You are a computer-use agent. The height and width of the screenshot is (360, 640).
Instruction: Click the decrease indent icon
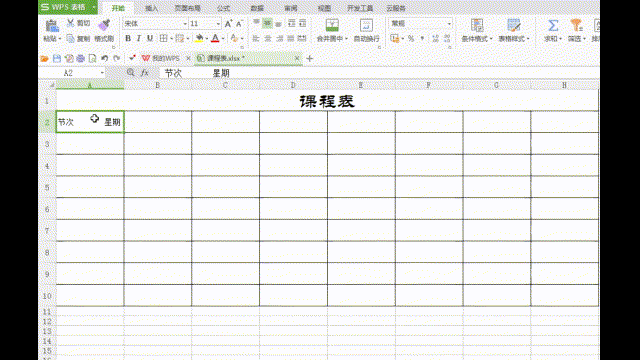coord(291,23)
